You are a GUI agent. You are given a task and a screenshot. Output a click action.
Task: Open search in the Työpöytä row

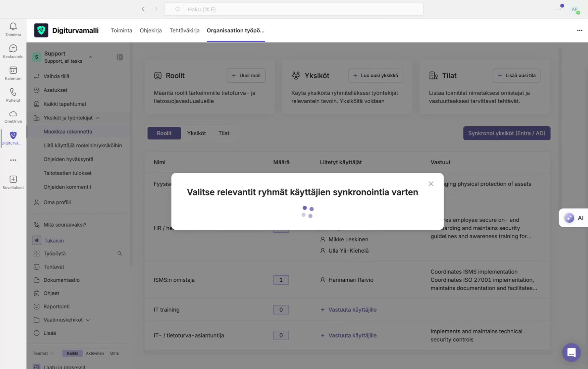point(119,253)
